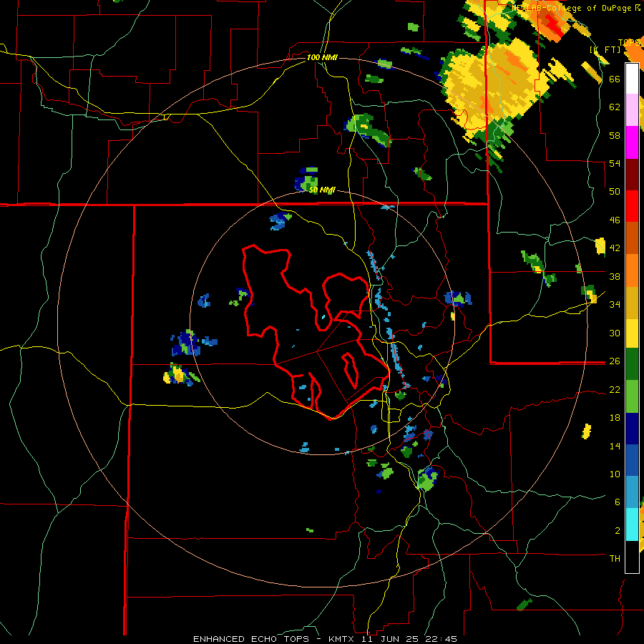
Task: Select the dark orange legend color band
Action: pyautogui.click(x=632, y=238)
